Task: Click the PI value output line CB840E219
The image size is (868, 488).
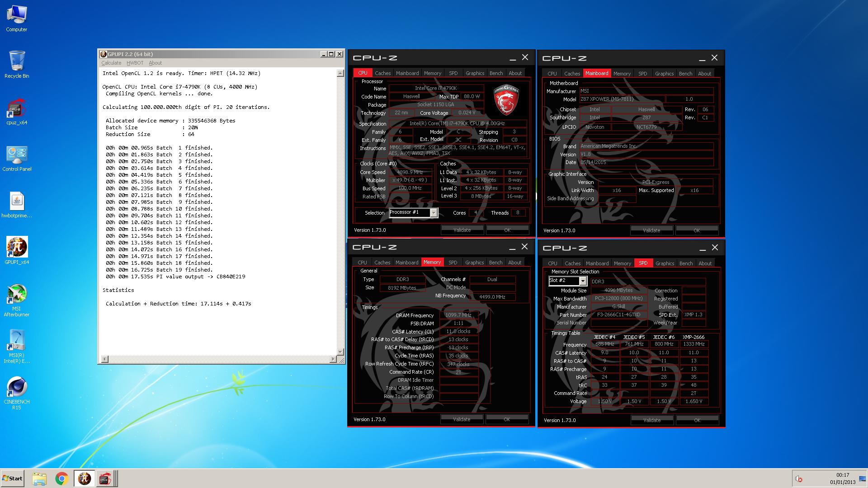Action: coord(175,277)
